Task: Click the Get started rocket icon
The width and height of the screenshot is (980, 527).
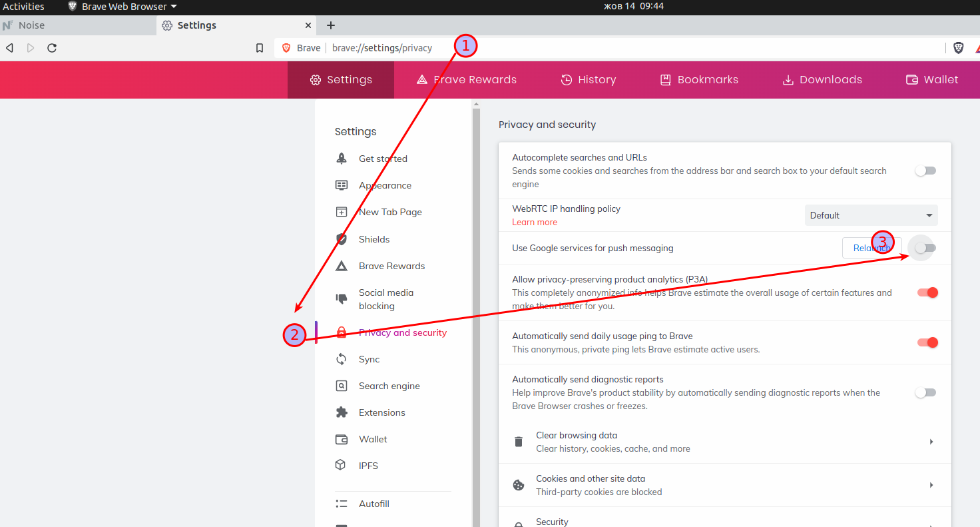Action: (x=342, y=159)
